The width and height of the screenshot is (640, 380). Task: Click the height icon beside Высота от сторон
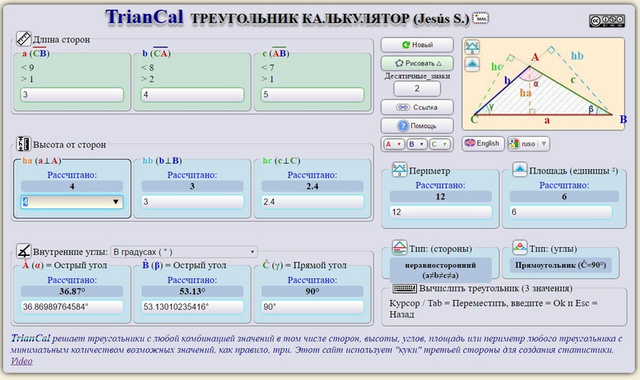(x=23, y=144)
